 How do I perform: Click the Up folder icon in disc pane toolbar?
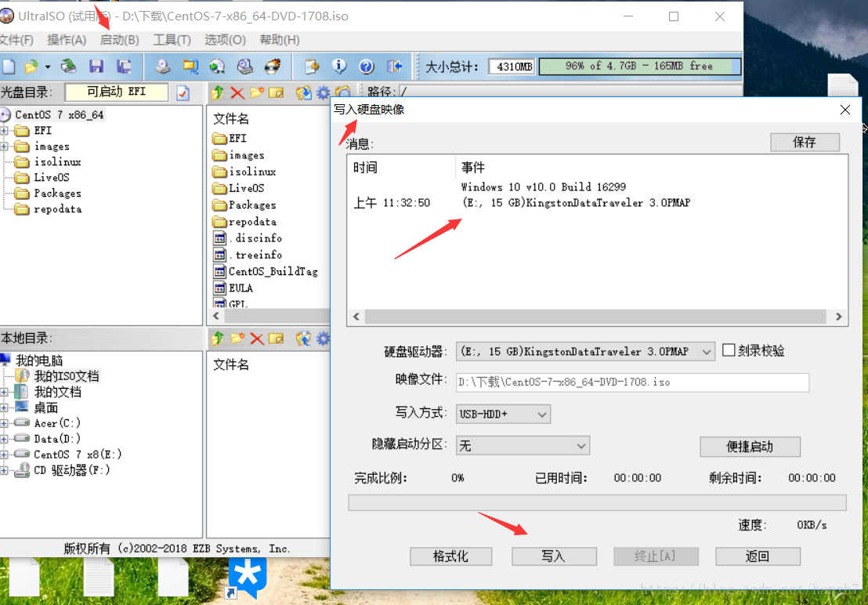tap(217, 92)
